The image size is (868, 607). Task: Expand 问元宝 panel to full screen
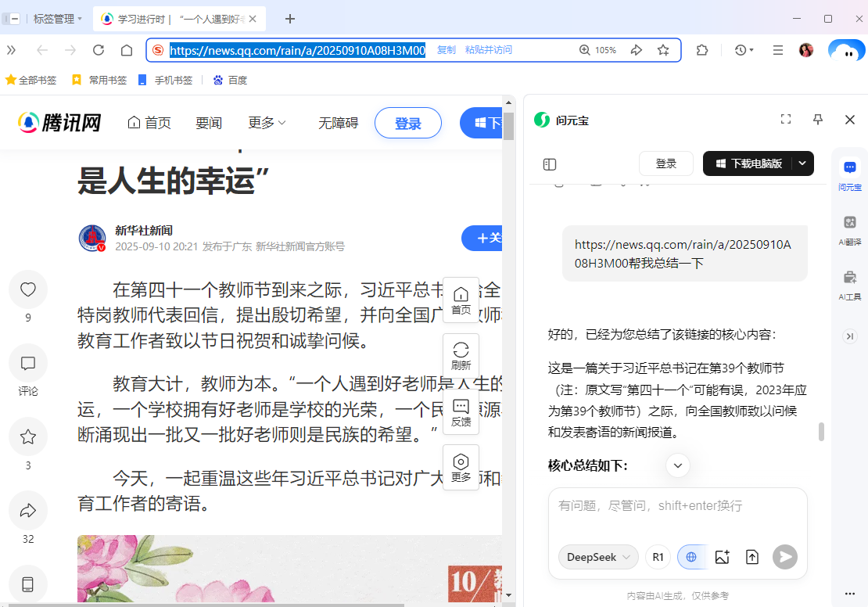(x=785, y=119)
